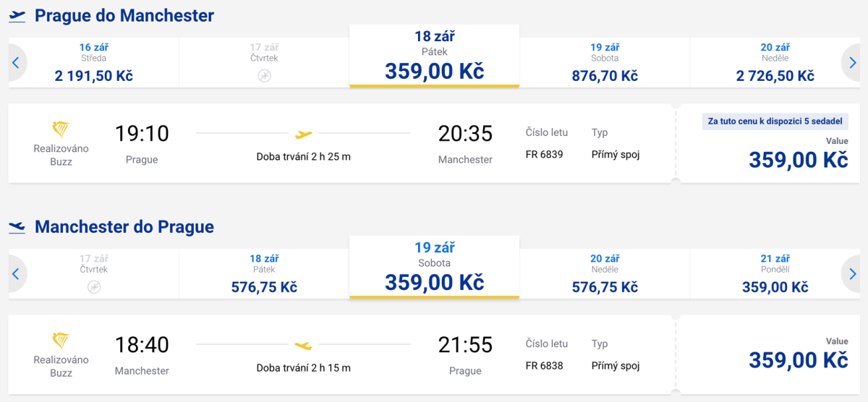
Task: Choose the outbound Value fare 359,00 Kč
Action: (798, 159)
